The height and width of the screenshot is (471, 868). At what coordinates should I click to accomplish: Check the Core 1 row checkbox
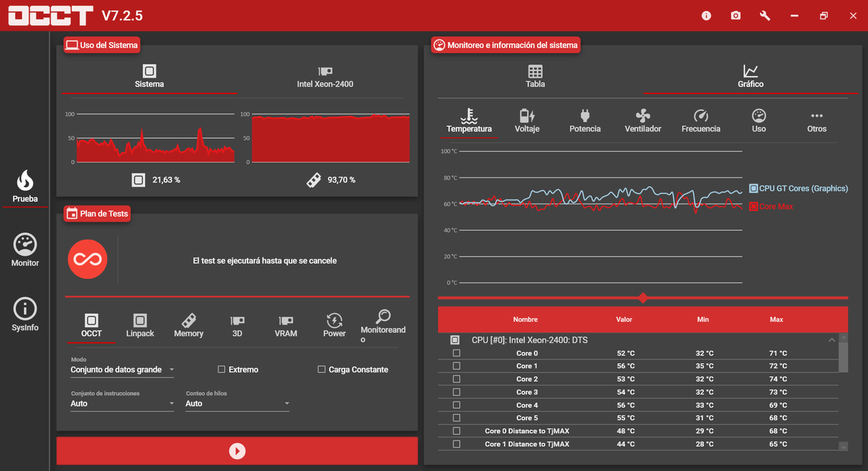(x=456, y=366)
